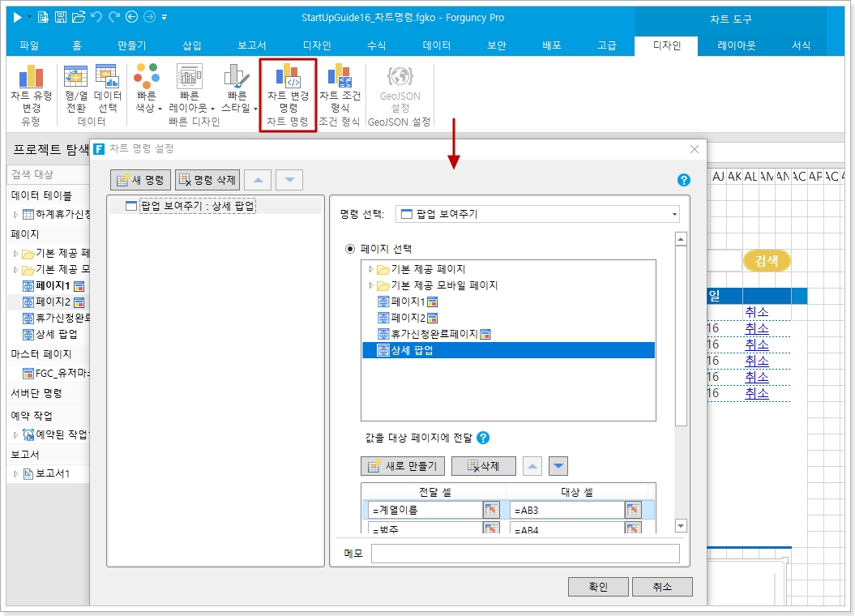The image size is (855, 616).
Task: Open the 데이터 ribbon tab
Action: 437,46
